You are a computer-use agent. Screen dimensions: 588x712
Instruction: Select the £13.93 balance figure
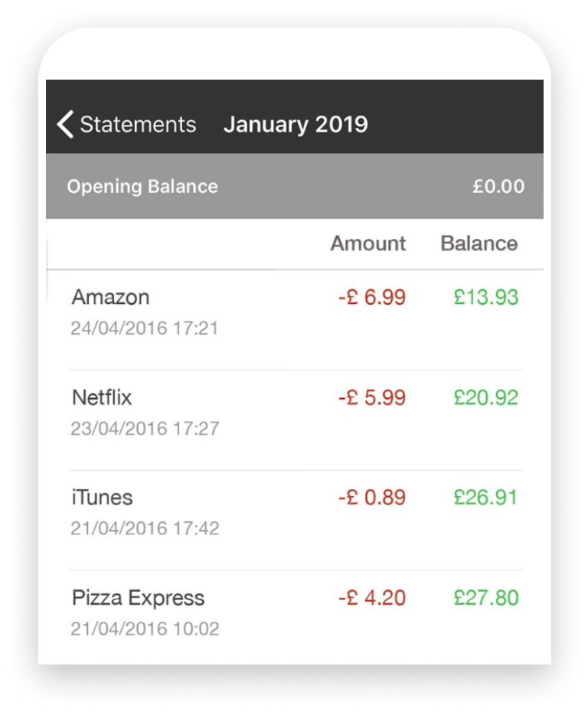pos(486,297)
